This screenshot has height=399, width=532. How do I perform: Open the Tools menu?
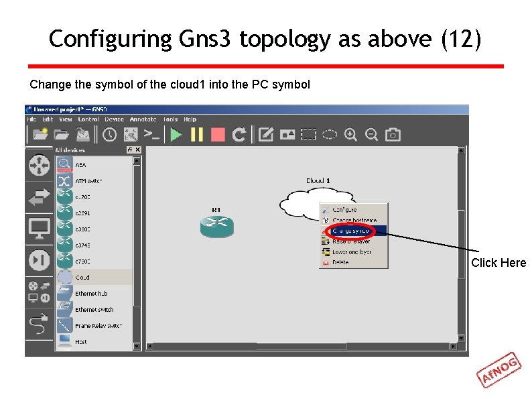coord(170,119)
